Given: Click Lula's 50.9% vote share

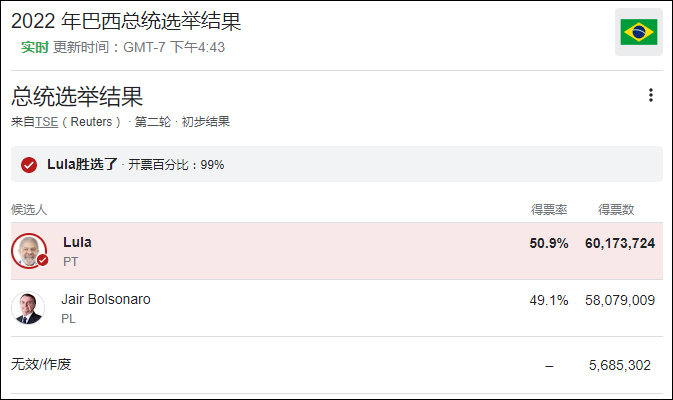Looking at the screenshot, I should click(549, 243).
